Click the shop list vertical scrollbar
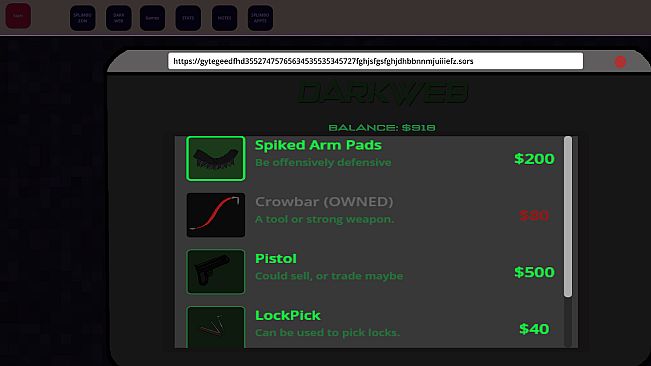The image size is (651, 366). (x=568, y=217)
